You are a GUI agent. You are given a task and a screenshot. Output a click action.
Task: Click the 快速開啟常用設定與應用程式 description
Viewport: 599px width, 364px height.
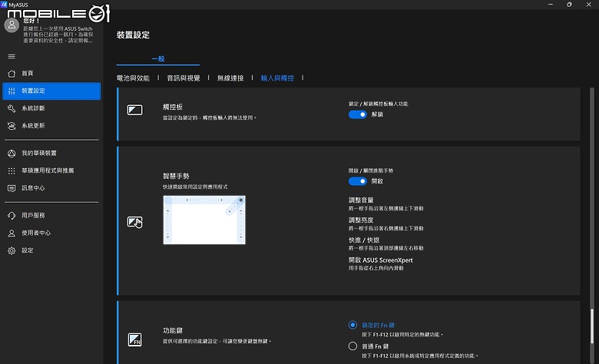click(x=195, y=187)
